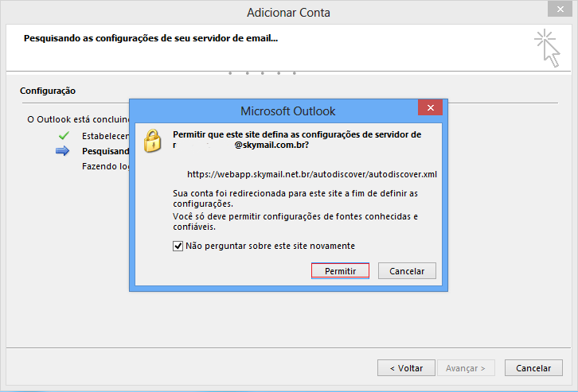Close the Microsoft Outlook dialog
The width and height of the screenshot is (578, 392).
(x=430, y=107)
